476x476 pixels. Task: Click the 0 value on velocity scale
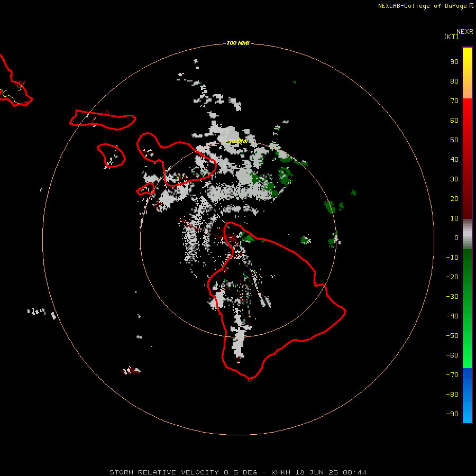click(x=456, y=237)
